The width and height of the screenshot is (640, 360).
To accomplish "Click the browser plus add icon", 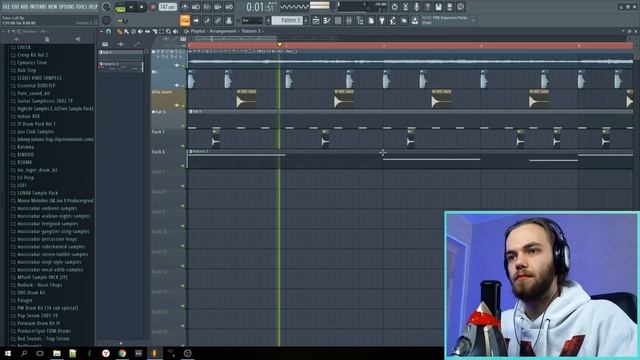I will tap(16, 39).
